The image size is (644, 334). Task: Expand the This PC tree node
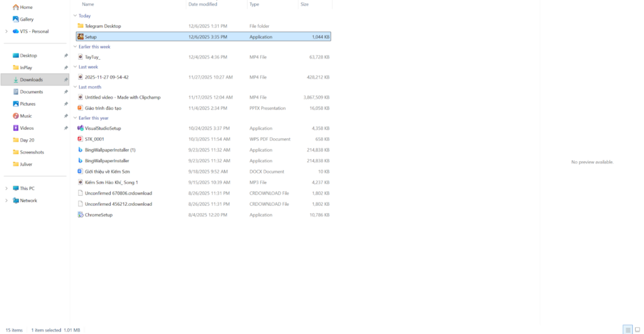(x=6, y=188)
